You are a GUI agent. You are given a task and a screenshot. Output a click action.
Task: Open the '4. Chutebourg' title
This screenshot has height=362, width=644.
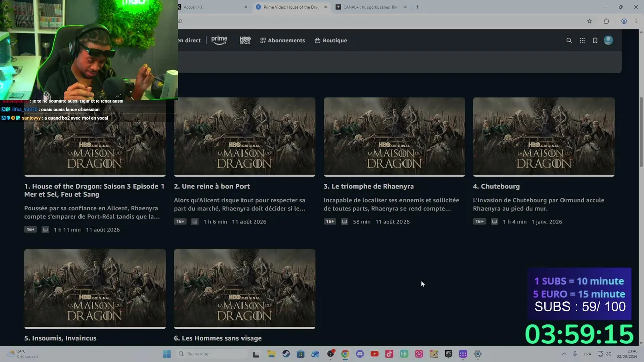point(496,186)
